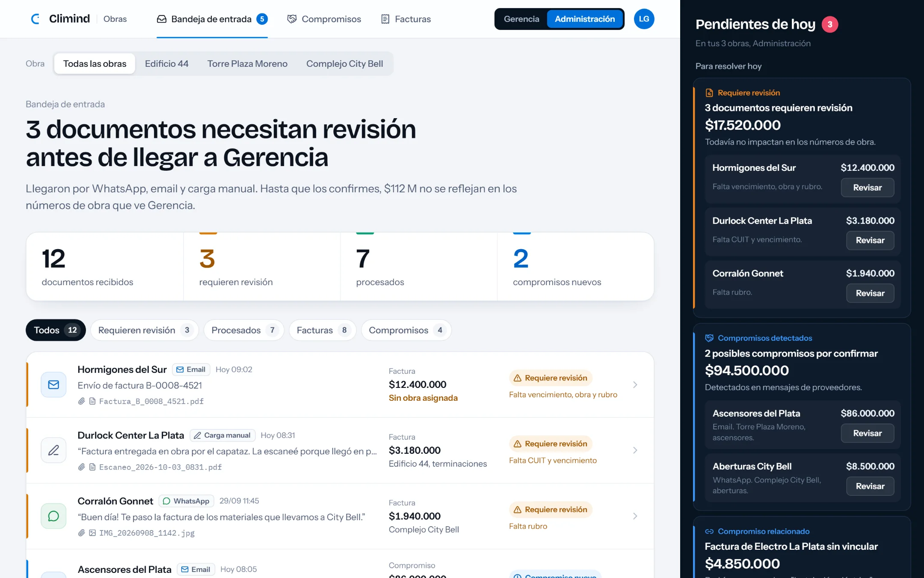Click the Ascensores del Plata inbox row title
The width and height of the screenshot is (924, 578).
pyautogui.click(x=124, y=569)
